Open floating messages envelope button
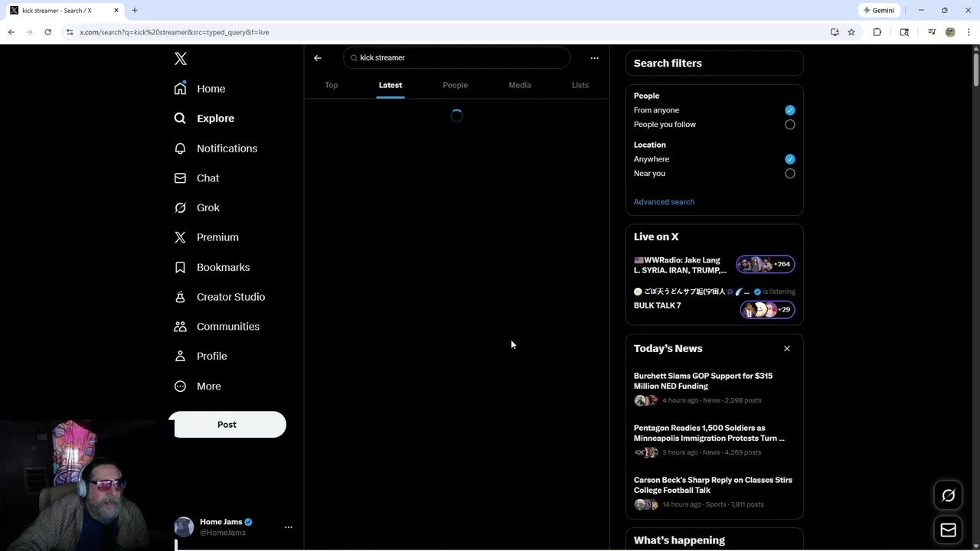This screenshot has width=980, height=551. (949, 530)
